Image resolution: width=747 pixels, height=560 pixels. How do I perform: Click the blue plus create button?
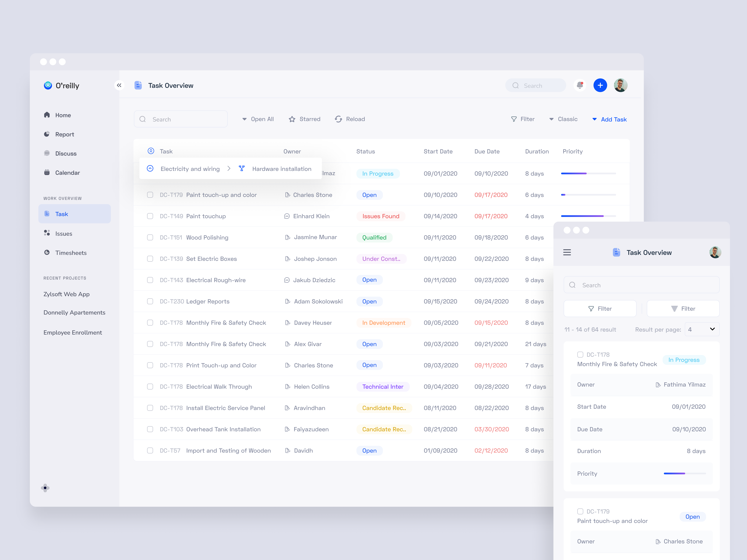pyautogui.click(x=600, y=85)
